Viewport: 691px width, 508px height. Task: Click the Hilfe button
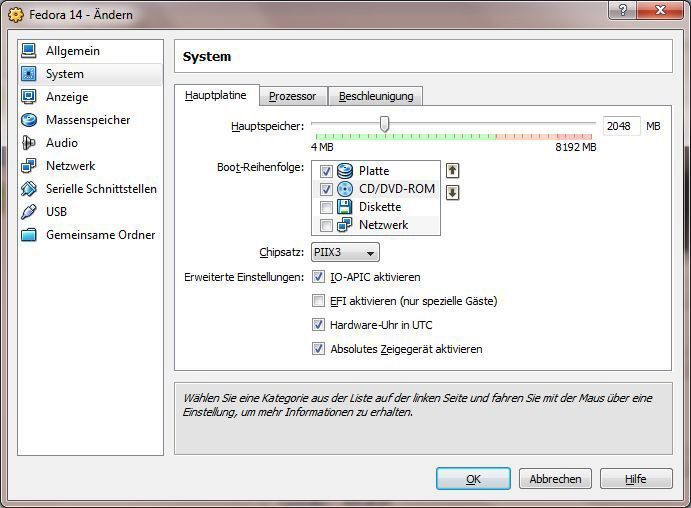pos(636,478)
